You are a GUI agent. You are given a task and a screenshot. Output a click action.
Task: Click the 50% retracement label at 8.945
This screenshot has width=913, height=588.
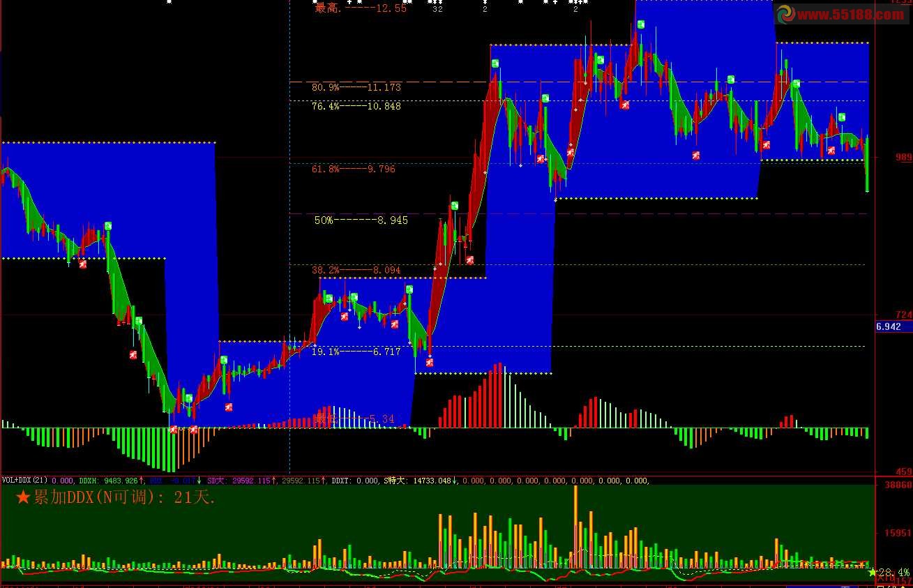tap(361, 220)
